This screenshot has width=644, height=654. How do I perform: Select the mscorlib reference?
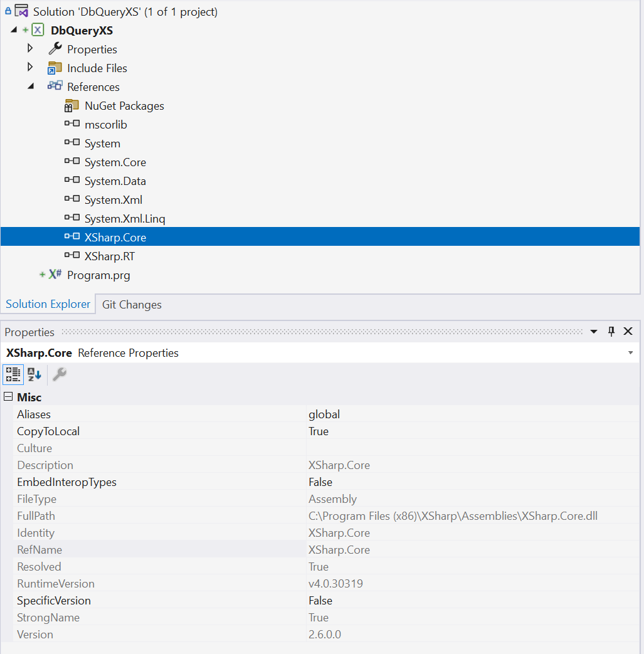point(105,125)
